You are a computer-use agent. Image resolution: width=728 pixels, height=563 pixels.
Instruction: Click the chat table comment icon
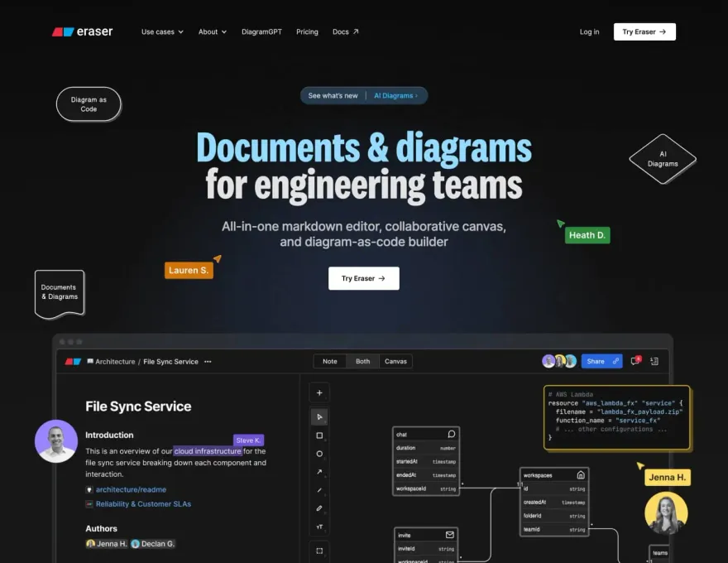point(452,434)
